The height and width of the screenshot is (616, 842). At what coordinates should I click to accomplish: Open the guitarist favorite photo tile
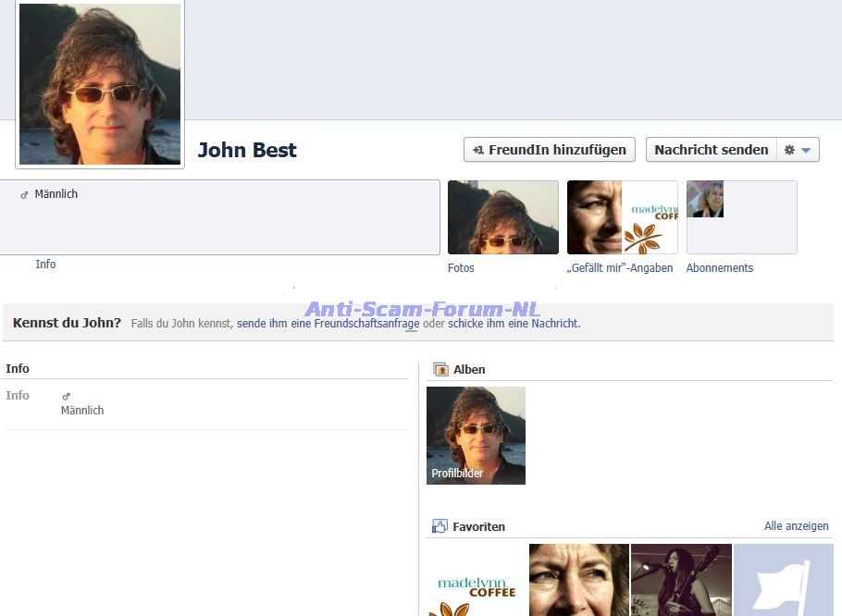681,580
